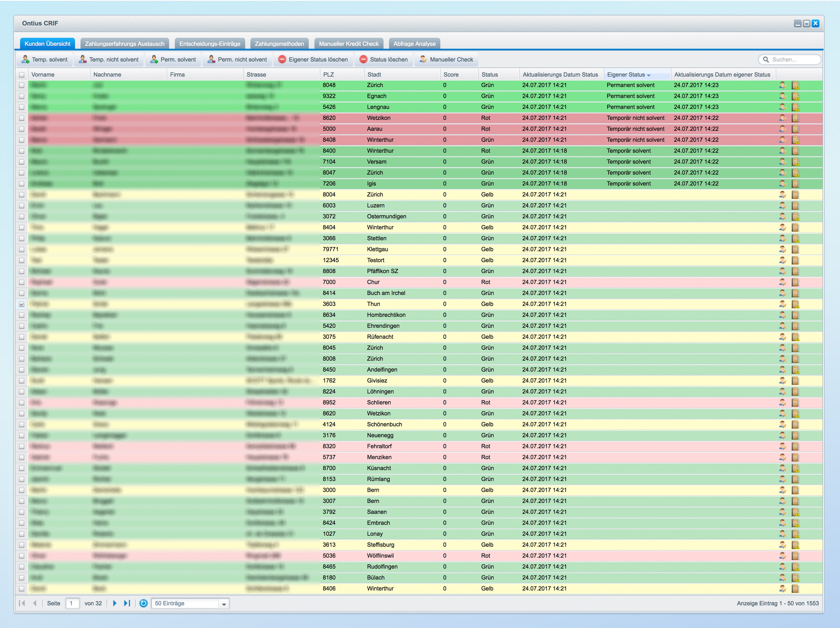Jump to the last page arrow

(127, 603)
